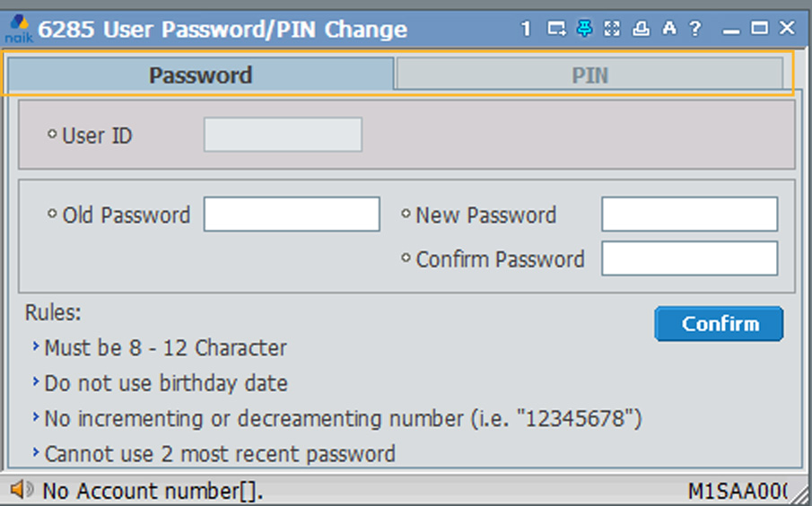
Task: Switch to the PIN tab
Action: (x=589, y=75)
